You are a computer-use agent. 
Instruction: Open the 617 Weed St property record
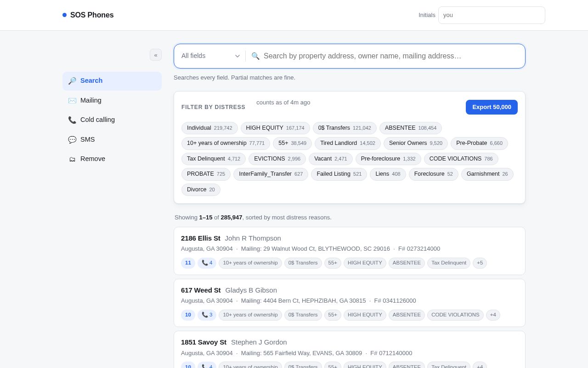350,303
